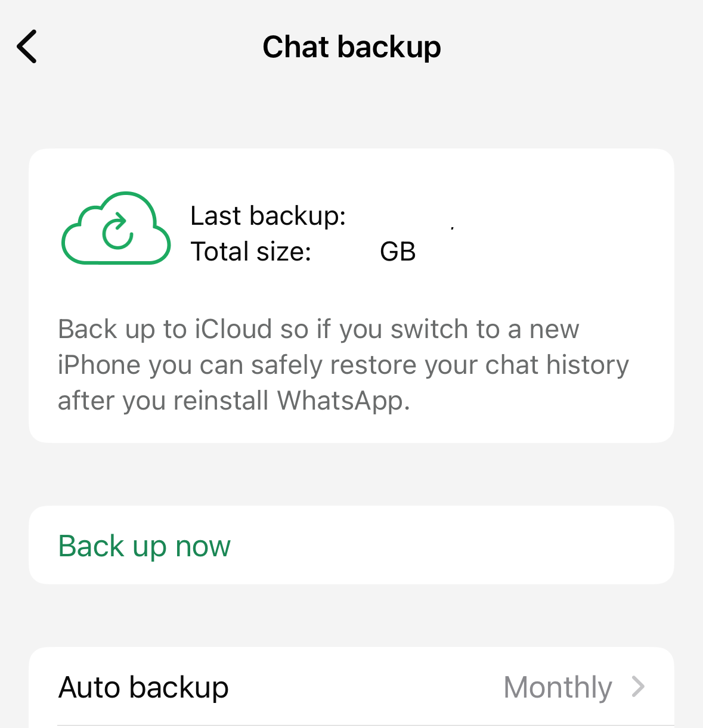Go back using the top-left arrow

tap(27, 47)
